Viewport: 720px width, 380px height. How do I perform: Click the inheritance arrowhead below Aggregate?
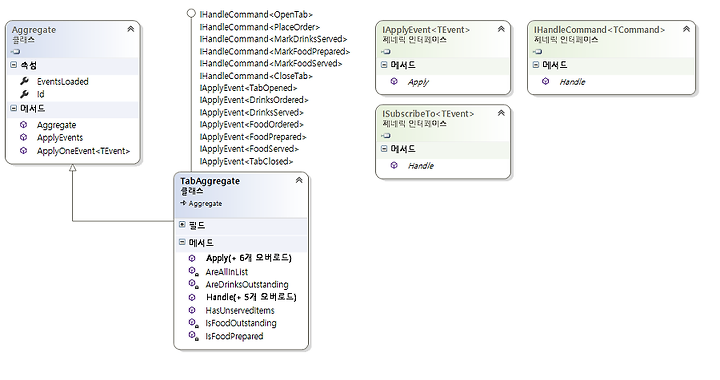point(73,168)
